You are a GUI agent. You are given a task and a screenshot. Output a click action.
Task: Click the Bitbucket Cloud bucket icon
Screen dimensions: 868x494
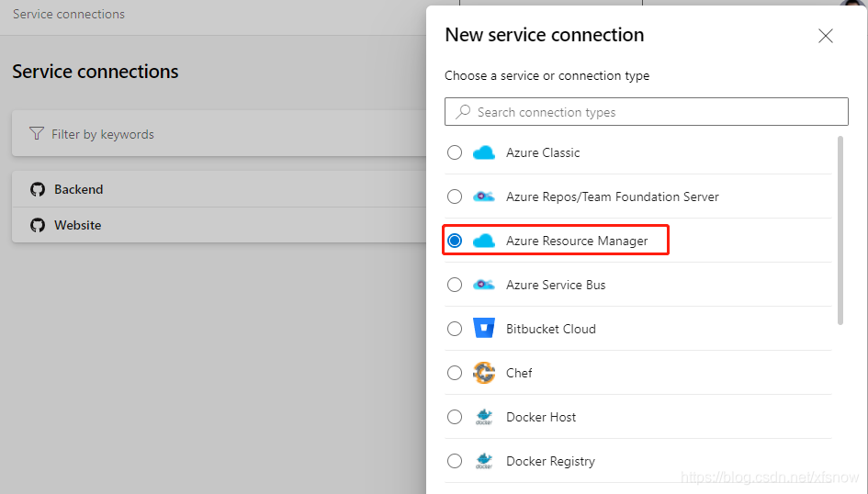point(484,328)
